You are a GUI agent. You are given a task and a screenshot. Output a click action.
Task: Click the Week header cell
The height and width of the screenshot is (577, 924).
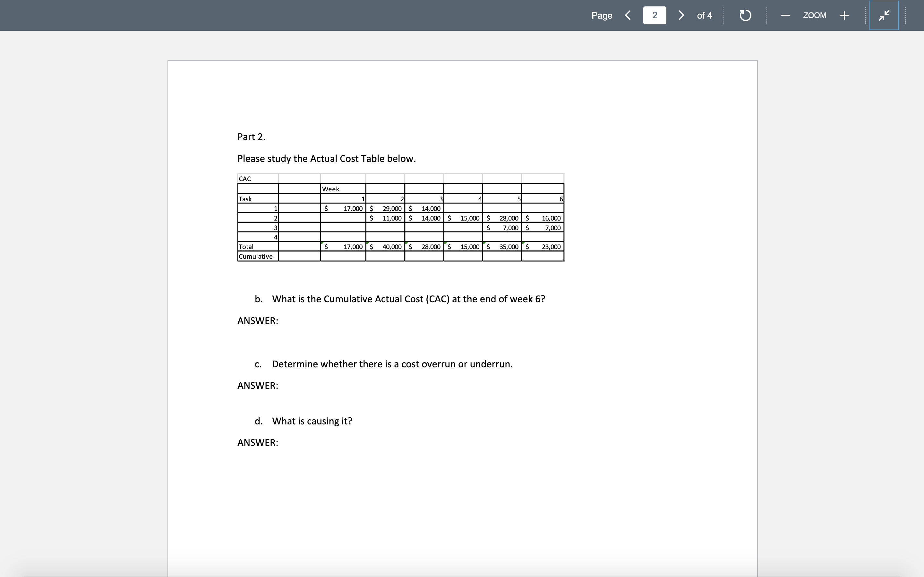[x=331, y=188]
